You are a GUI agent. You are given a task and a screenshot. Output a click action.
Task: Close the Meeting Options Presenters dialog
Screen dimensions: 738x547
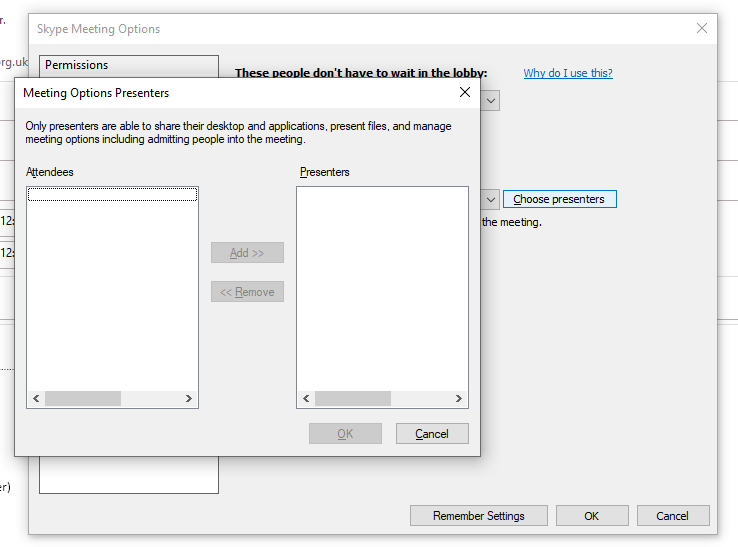click(x=465, y=92)
